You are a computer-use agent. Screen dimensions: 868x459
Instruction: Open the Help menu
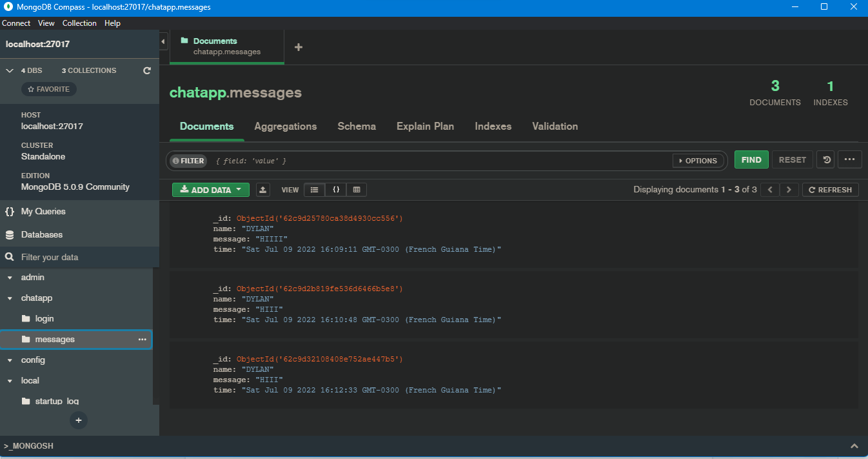(x=112, y=23)
